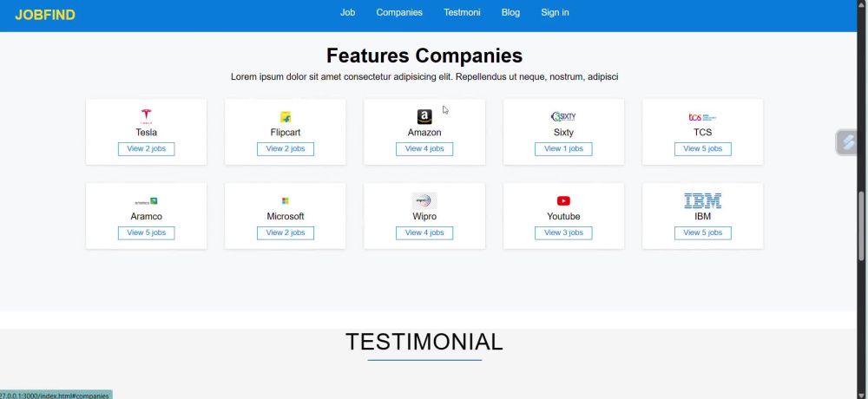
Task: Click the red Youtube play logo
Action: [563, 201]
